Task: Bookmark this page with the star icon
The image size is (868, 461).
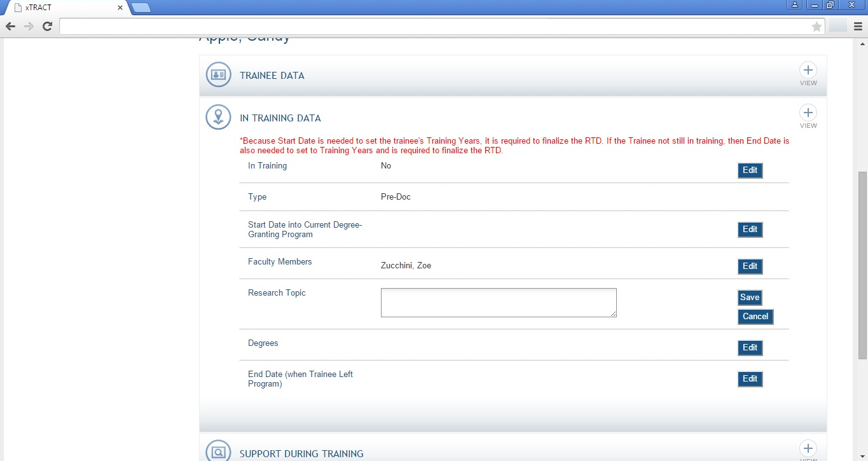Action: point(816,26)
